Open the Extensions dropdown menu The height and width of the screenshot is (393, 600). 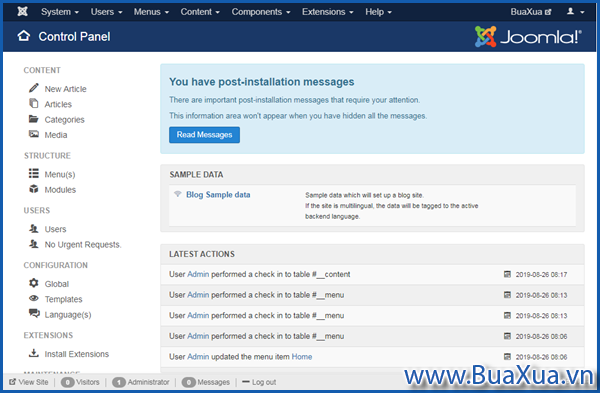[x=328, y=12]
